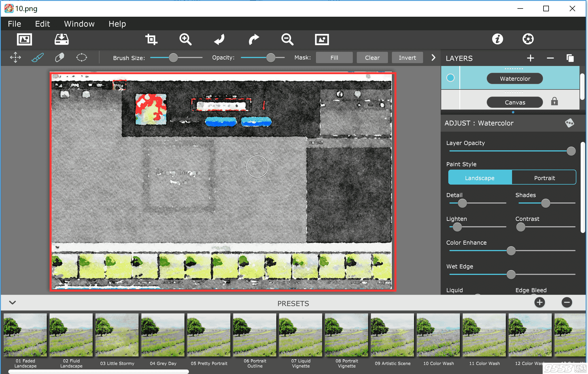Open the File menu
This screenshot has width=588, height=374.
click(15, 23)
